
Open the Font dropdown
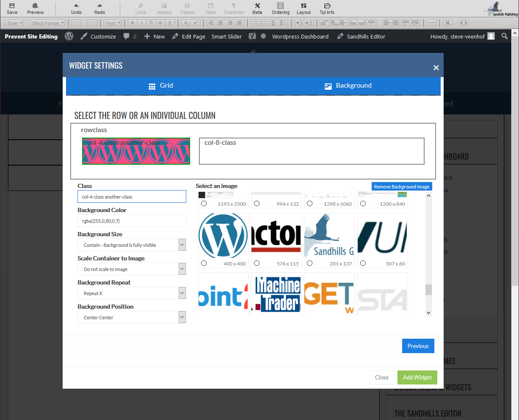pos(113,23)
